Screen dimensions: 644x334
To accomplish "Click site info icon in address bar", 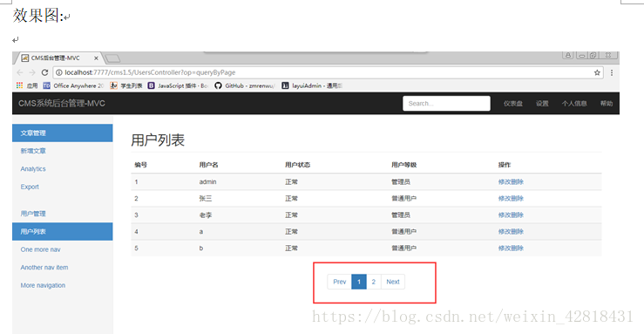I will click(59, 72).
